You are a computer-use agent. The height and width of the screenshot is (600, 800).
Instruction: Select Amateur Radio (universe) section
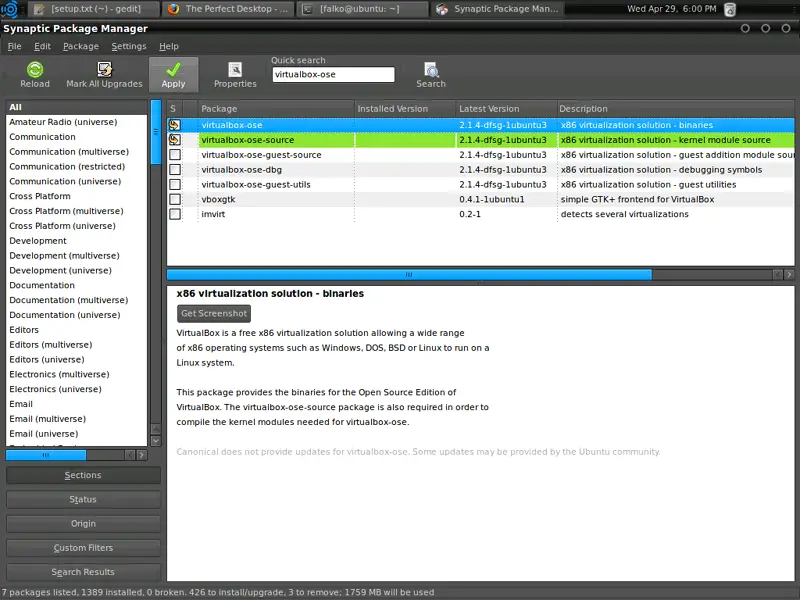[x=77, y=122]
